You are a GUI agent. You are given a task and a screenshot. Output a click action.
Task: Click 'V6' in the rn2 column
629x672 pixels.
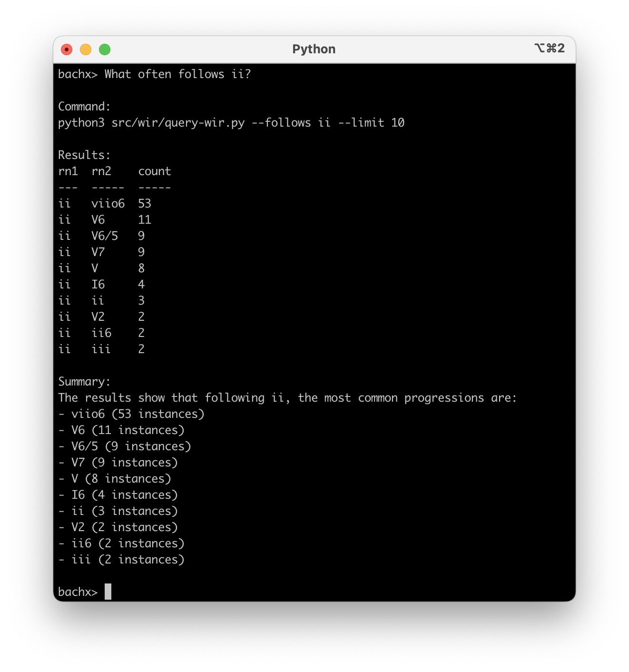(x=98, y=220)
